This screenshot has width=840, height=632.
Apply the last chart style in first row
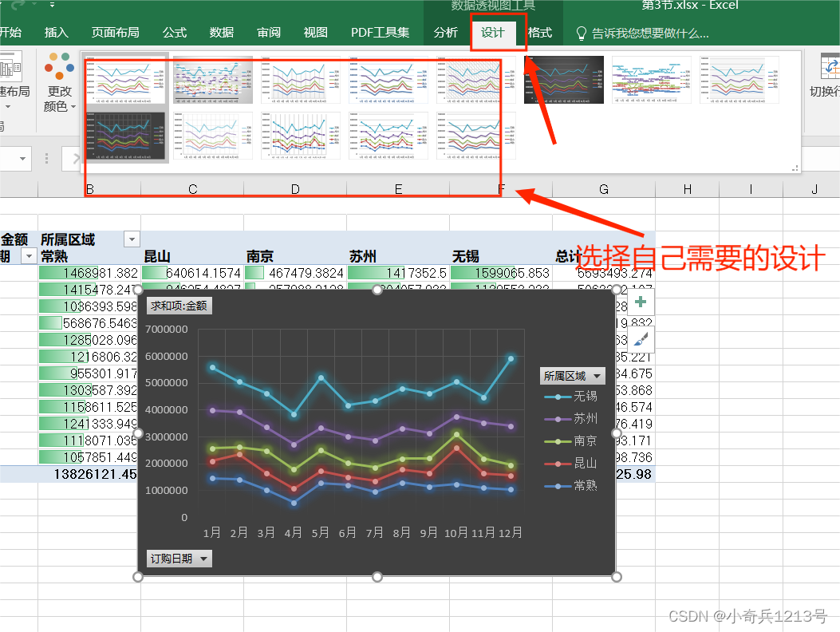click(739, 80)
